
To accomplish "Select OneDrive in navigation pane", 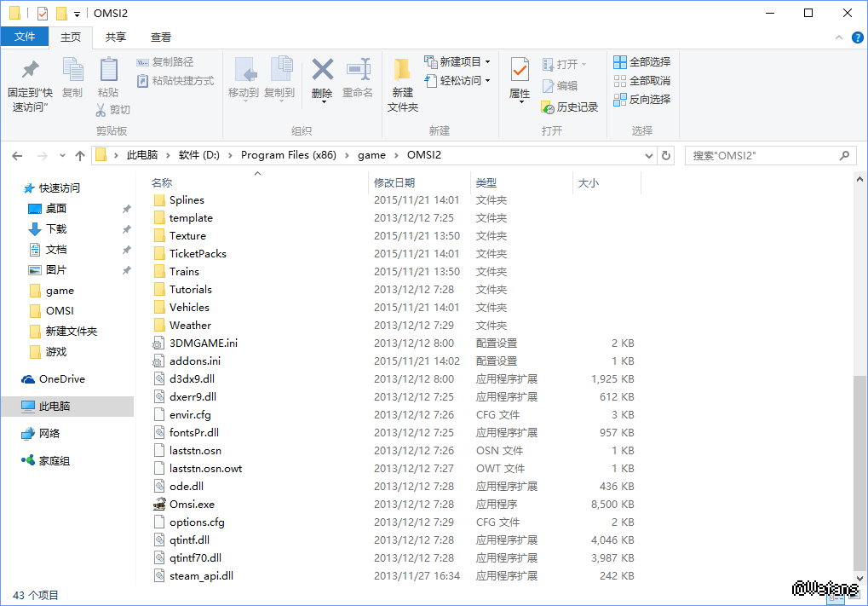I will click(x=61, y=379).
